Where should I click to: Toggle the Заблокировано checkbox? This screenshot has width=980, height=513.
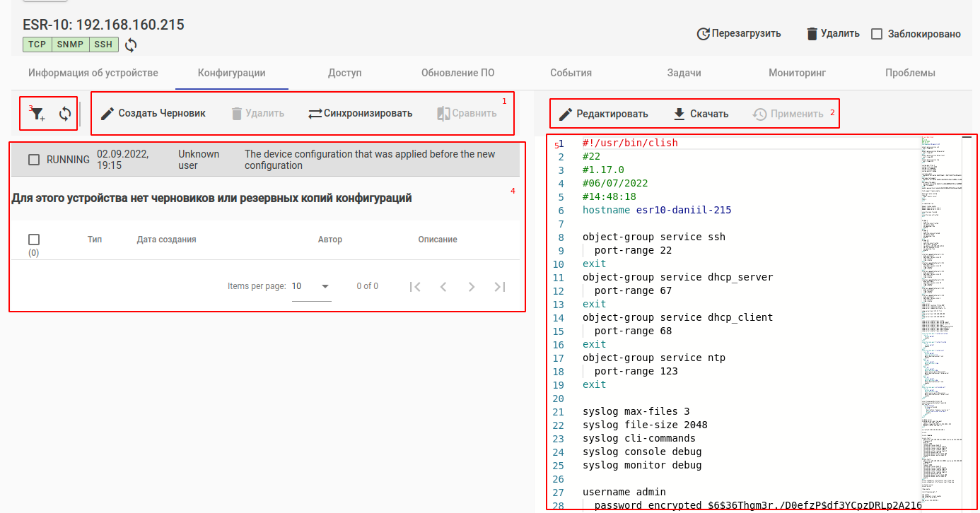877,34
